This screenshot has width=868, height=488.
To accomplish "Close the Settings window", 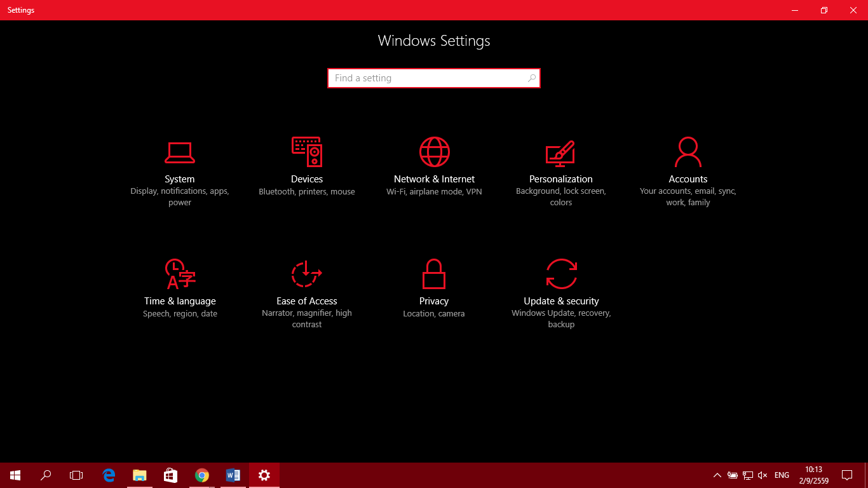I will [x=853, y=10].
